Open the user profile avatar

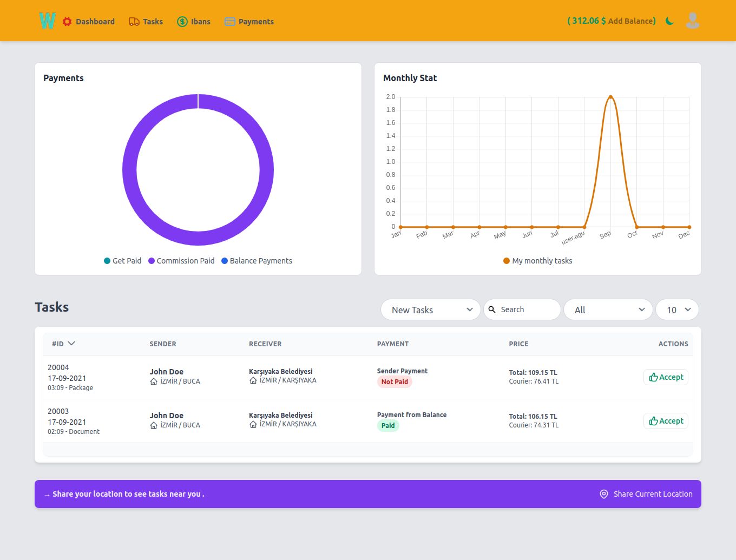692,21
